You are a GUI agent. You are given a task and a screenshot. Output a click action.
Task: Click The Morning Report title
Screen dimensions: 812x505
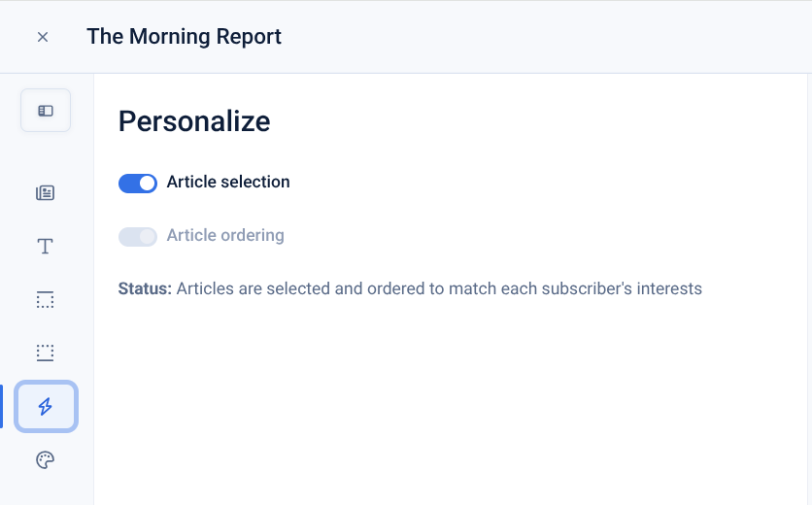pyautogui.click(x=184, y=37)
